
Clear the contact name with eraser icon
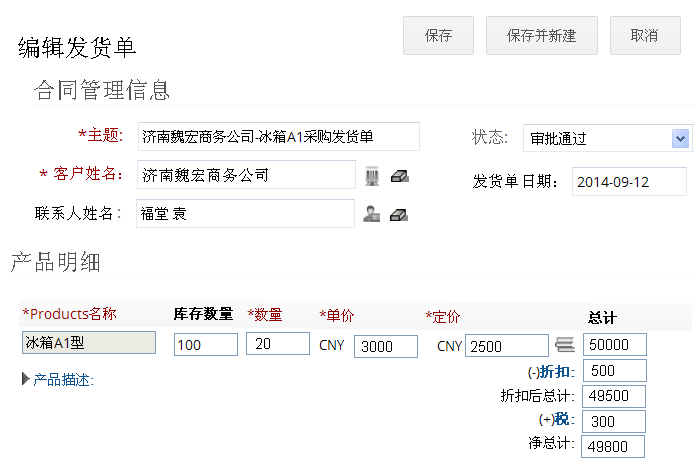[399, 214]
